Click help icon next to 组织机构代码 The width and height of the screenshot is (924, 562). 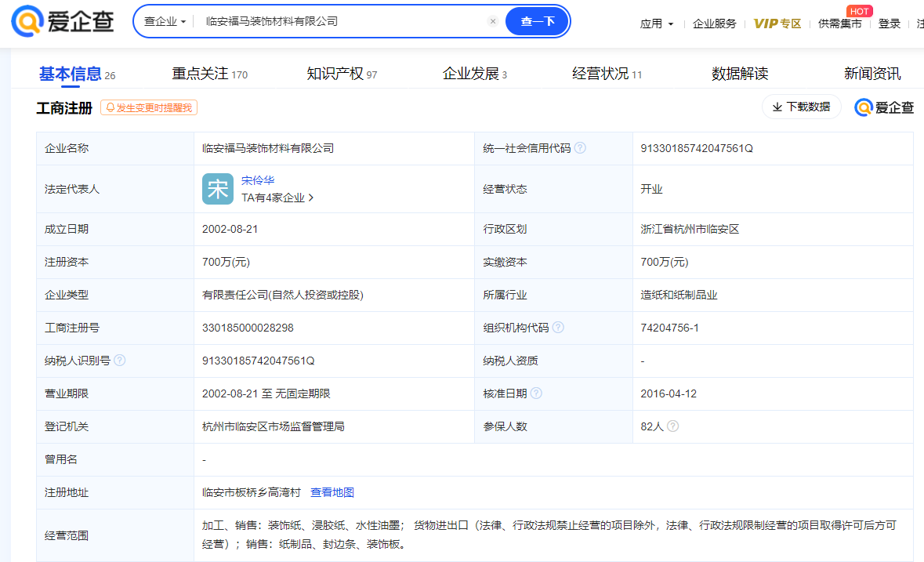(558, 327)
